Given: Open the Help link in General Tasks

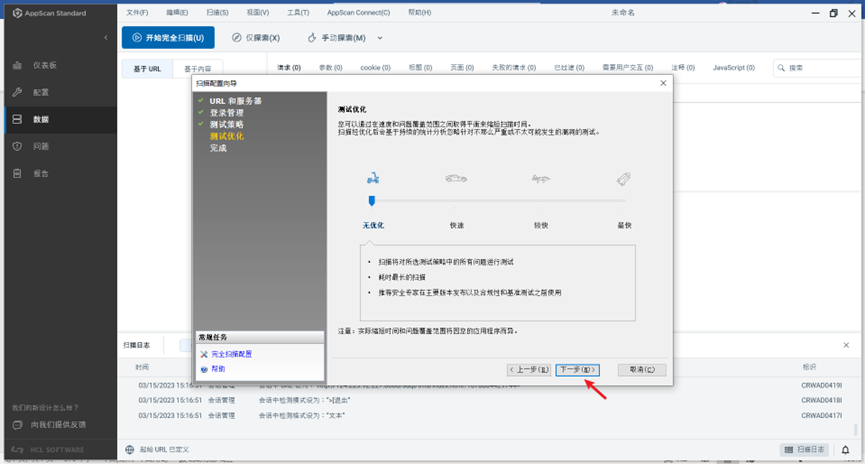Looking at the screenshot, I should [x=218, y=369].
